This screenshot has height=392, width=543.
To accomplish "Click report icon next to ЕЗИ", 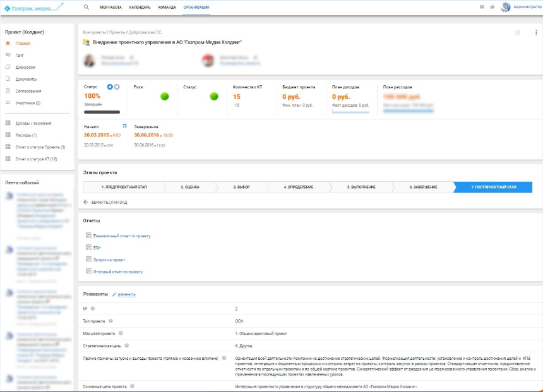I will [x=88, y=247].
